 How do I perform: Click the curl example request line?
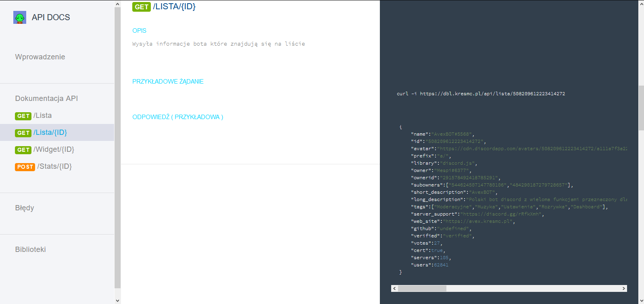pyautogui.click(x=481, y=94)
